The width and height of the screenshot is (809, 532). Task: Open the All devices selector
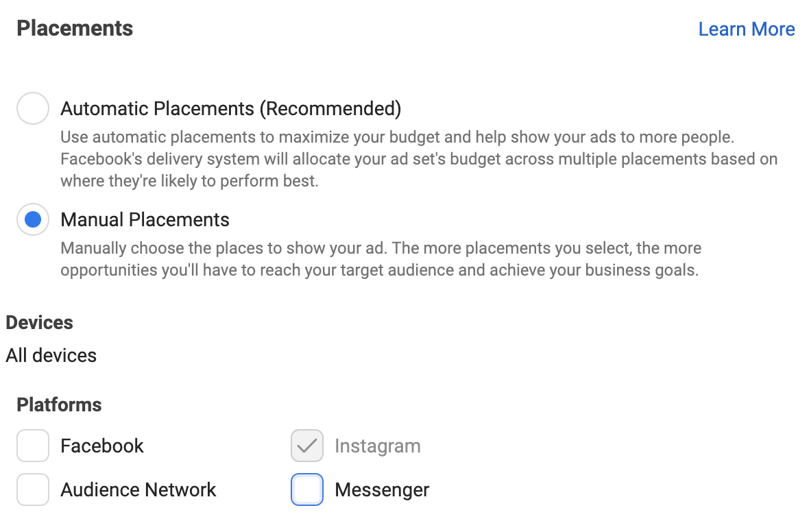(x=51, y=355)
